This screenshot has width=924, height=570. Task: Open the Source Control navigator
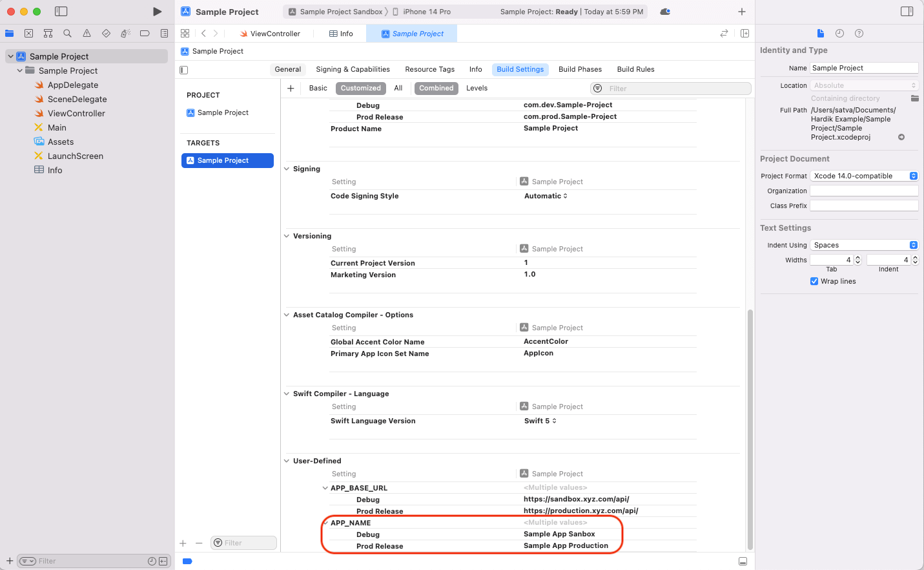pos(28,34)
